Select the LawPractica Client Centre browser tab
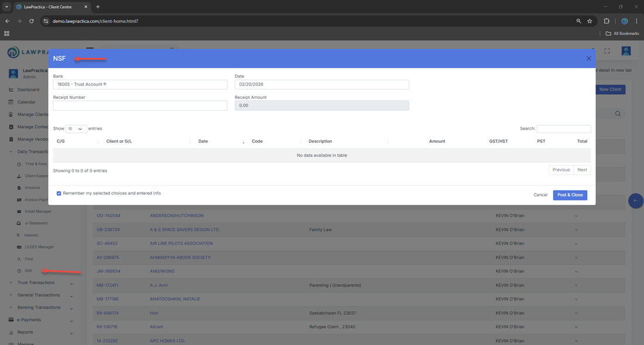Viewport: 644px width, 345px height. (x=50, y=7)
